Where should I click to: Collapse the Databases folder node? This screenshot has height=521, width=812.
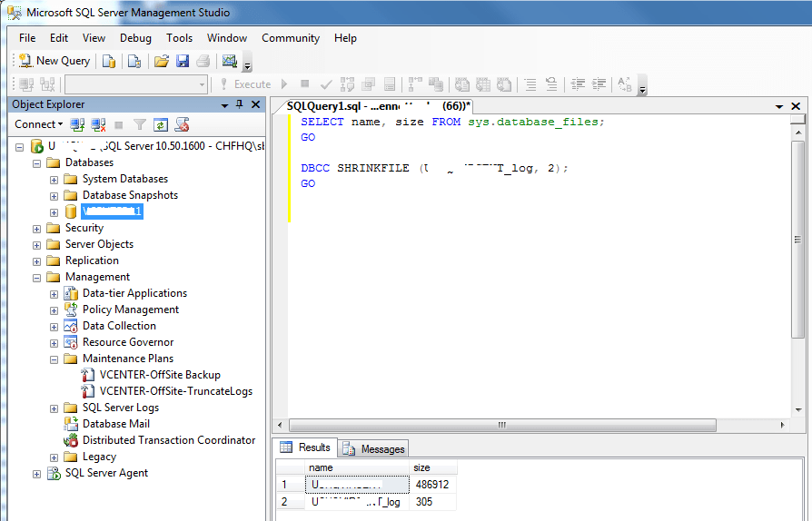coord(36,163)
